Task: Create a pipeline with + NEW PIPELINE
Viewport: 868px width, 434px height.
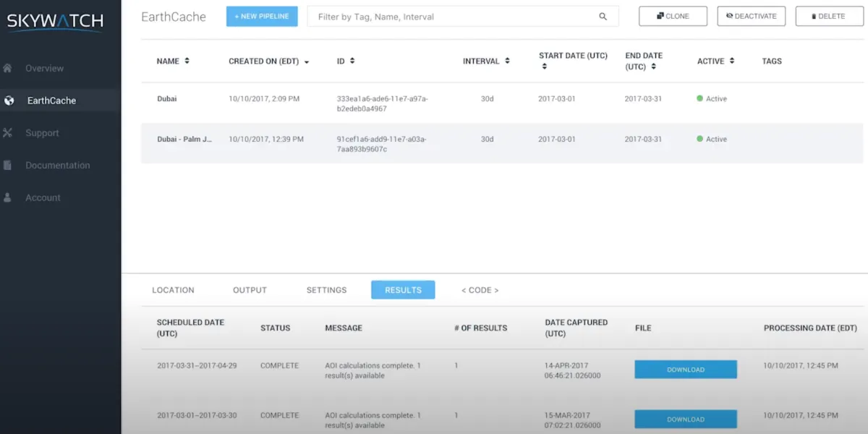Action: tap(262, 17)
